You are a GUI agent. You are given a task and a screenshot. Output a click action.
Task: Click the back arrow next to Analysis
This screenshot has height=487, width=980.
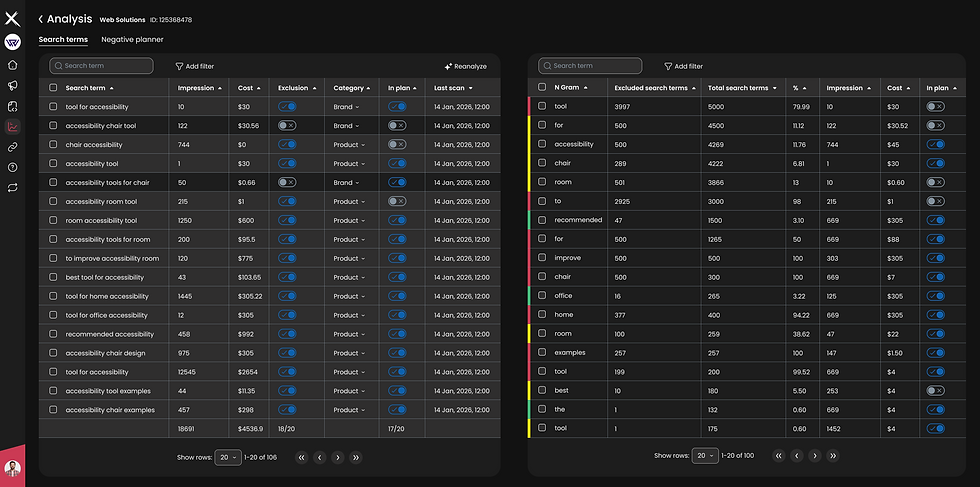pyautogui.click(x=41, y=19)
